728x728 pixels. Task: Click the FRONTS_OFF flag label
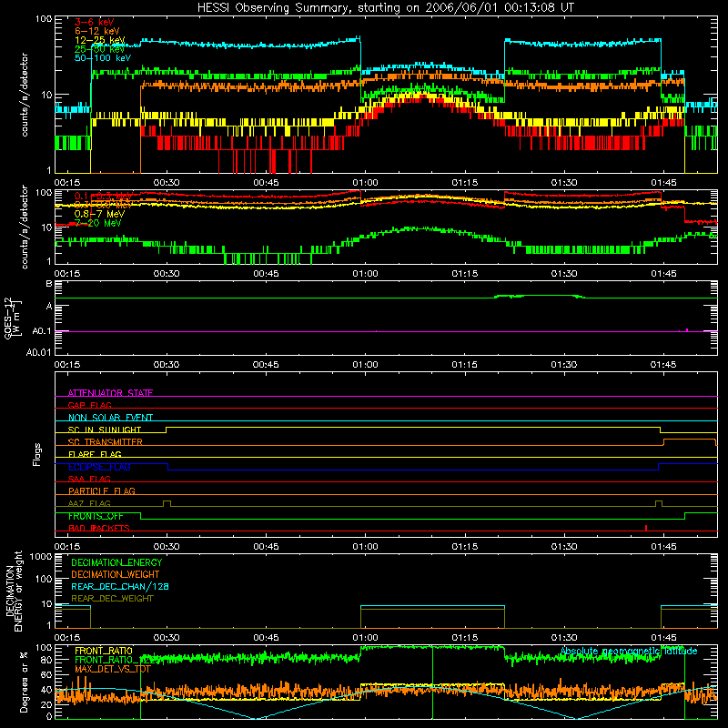(x=96, y=516)
